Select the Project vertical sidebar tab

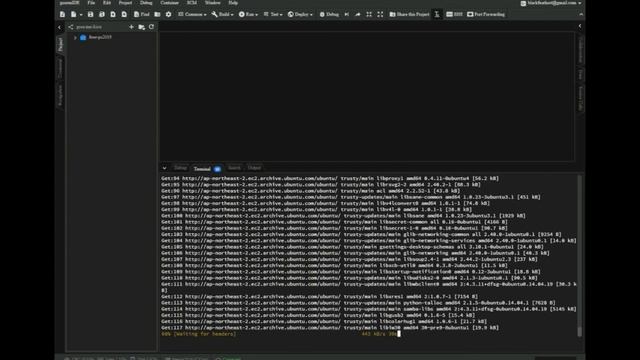[60, 44]
